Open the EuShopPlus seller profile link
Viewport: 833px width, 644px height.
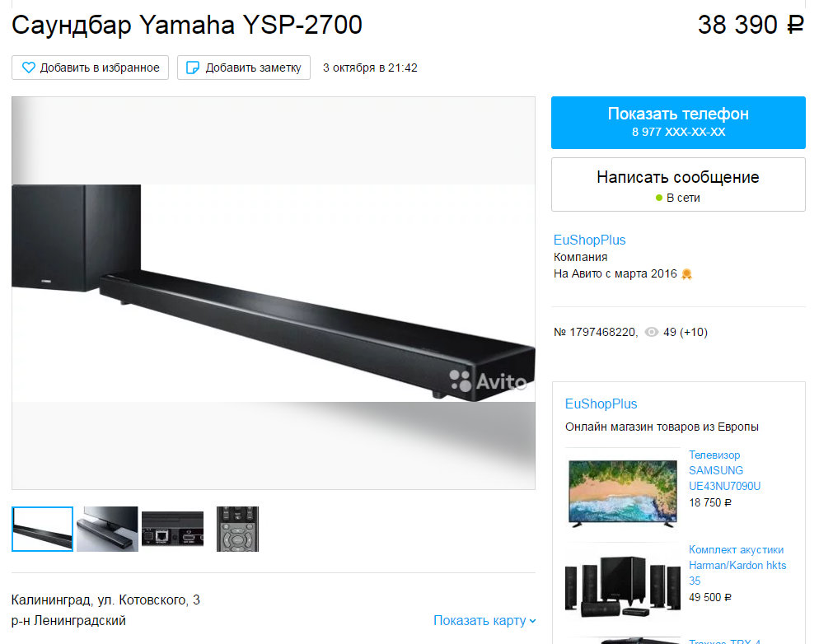point(589,240)
